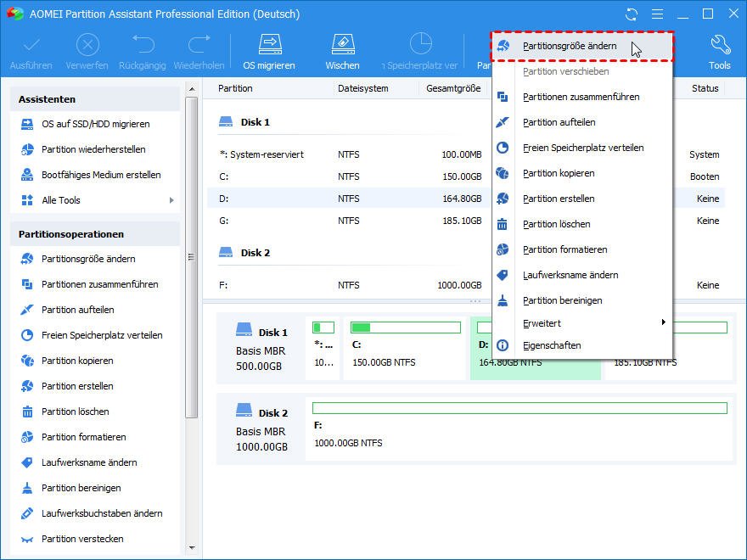Select the F: 1000.00GB block in disk map
Image resolution: width=747 pixels, height=560 pixels.
[x=520, y=428]
